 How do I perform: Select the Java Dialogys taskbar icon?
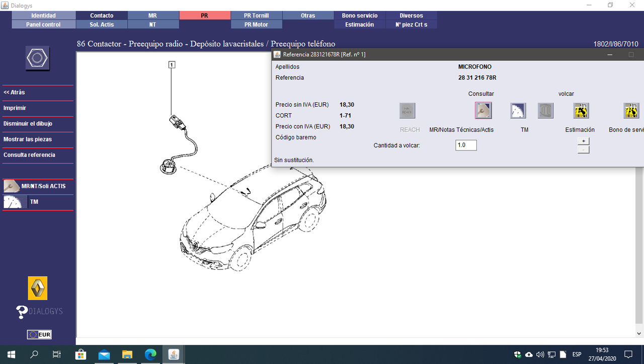pos(174,354)
